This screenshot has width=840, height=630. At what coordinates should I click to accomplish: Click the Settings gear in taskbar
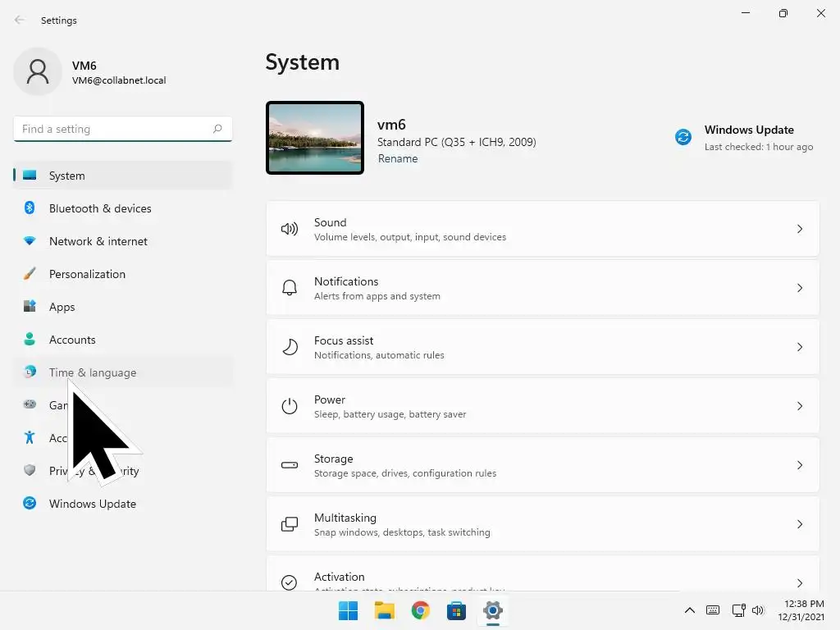click(493, 610)
